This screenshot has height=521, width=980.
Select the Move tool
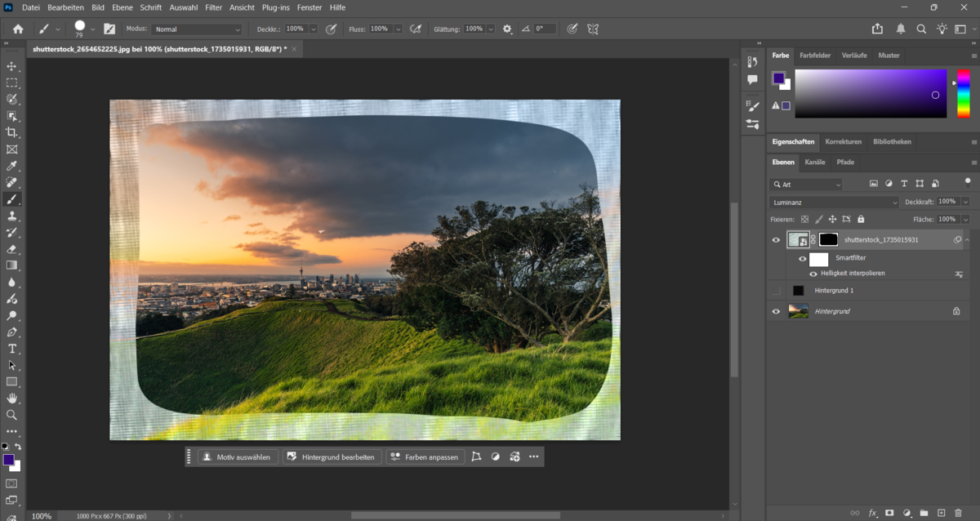12,66
